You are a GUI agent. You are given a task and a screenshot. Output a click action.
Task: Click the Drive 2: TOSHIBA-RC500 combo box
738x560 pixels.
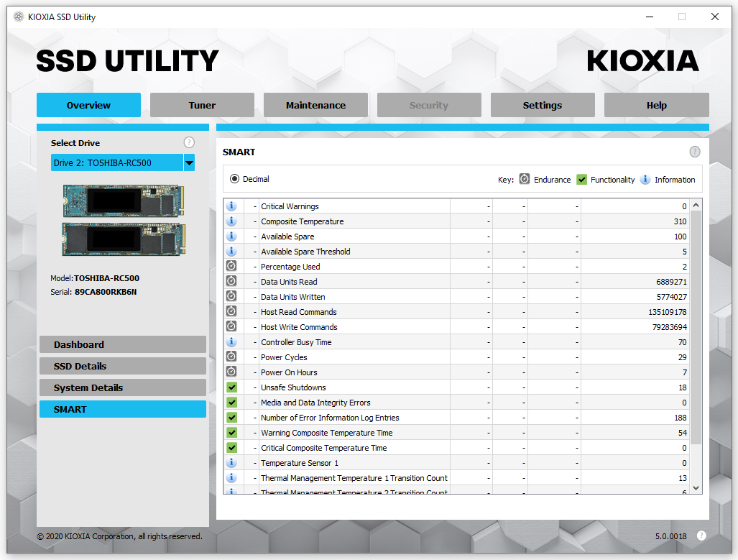click(x=123, y=163)
